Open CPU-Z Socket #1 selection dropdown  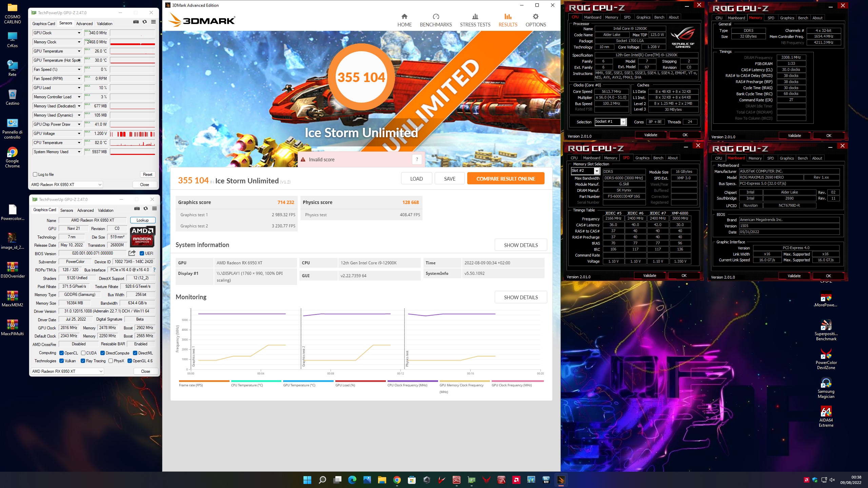coord(611,122)
